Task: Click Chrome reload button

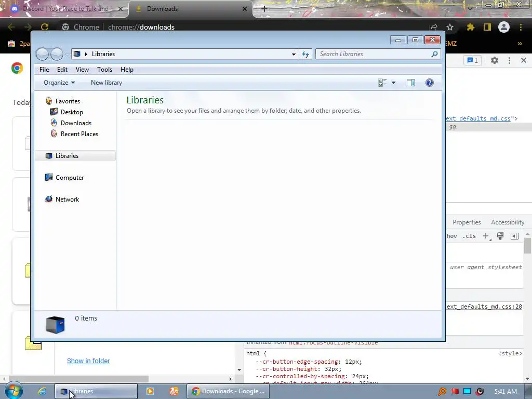Action: [45, 27]
